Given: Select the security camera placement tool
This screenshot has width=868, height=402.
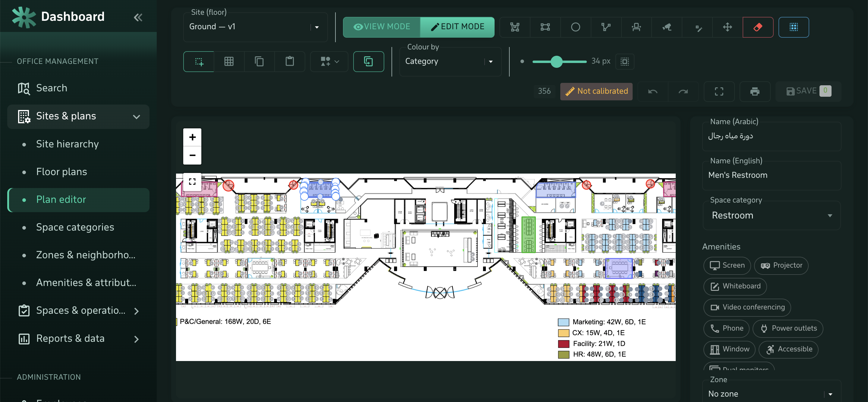Looking at the screenshot, I should coord(666,27).
